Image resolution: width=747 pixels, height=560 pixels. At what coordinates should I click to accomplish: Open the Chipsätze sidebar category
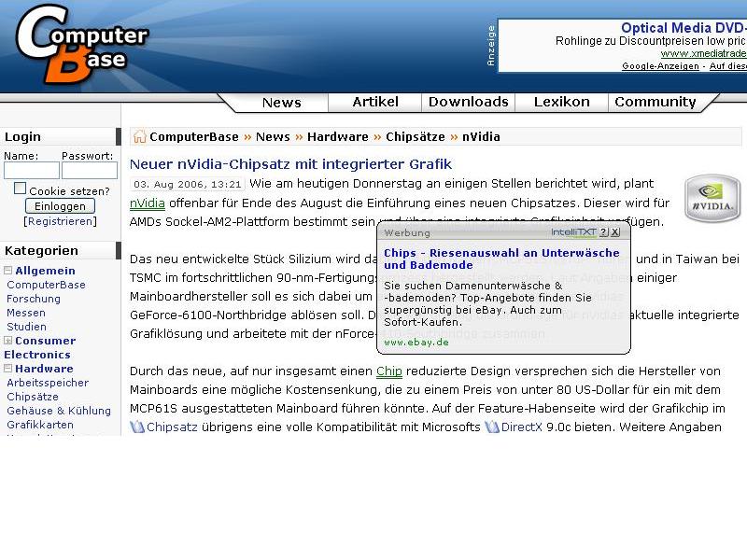click(33, 397)
